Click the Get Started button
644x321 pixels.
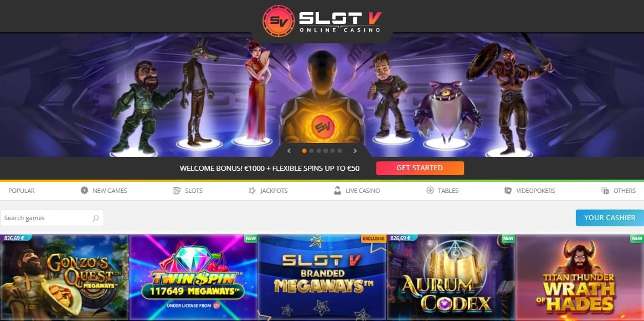420,168
